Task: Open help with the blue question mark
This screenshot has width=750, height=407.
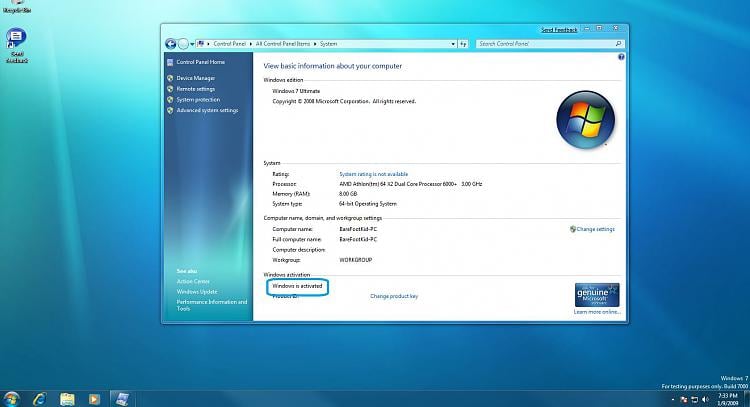Action: pos(621,57)
